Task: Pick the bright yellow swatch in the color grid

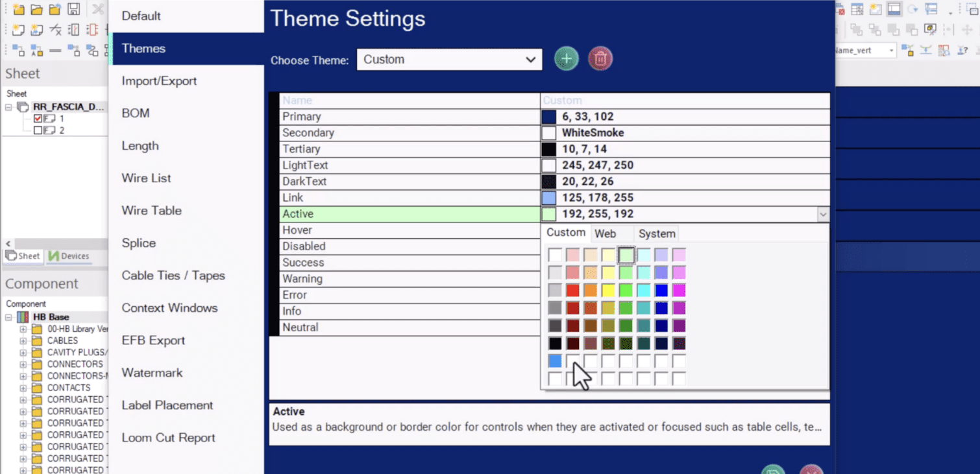Action: pos(608,290)
